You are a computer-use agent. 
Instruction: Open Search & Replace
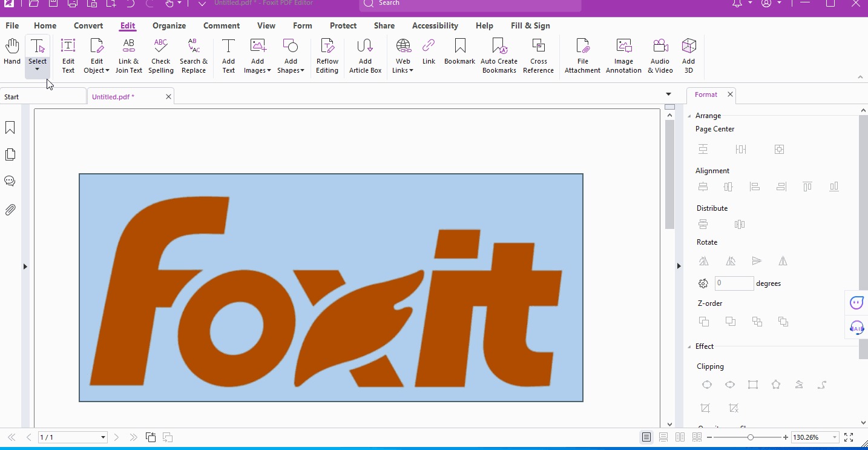coord(194,56)
